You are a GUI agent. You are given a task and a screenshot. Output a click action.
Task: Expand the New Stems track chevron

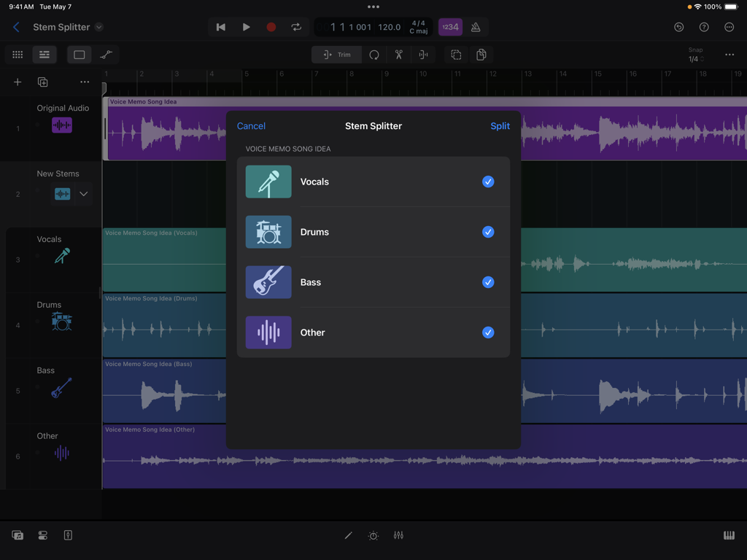click(84, 194)
